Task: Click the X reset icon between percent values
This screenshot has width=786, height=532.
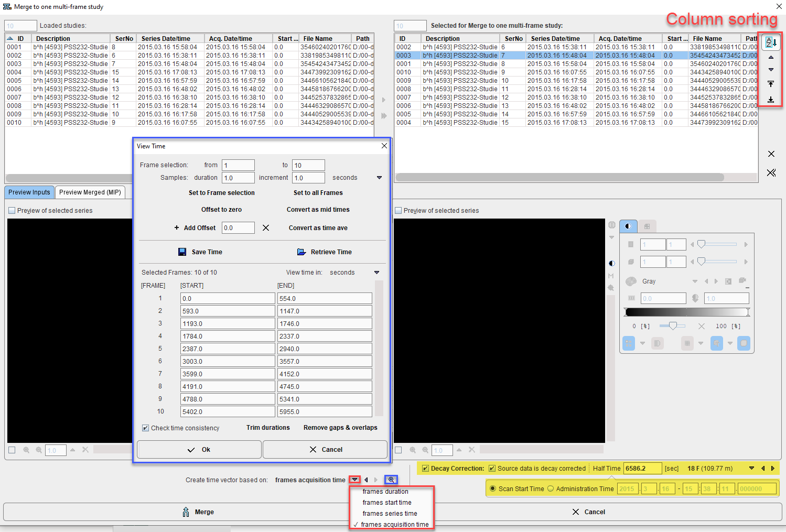Action: 702,326
